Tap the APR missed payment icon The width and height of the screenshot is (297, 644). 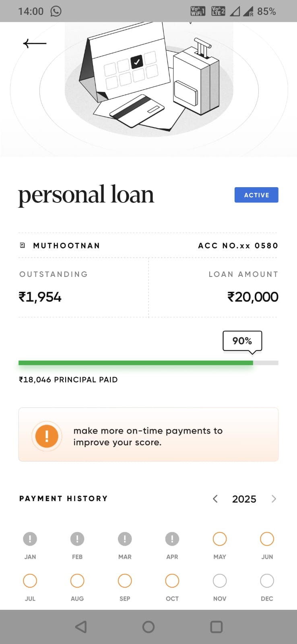point(172,539)
